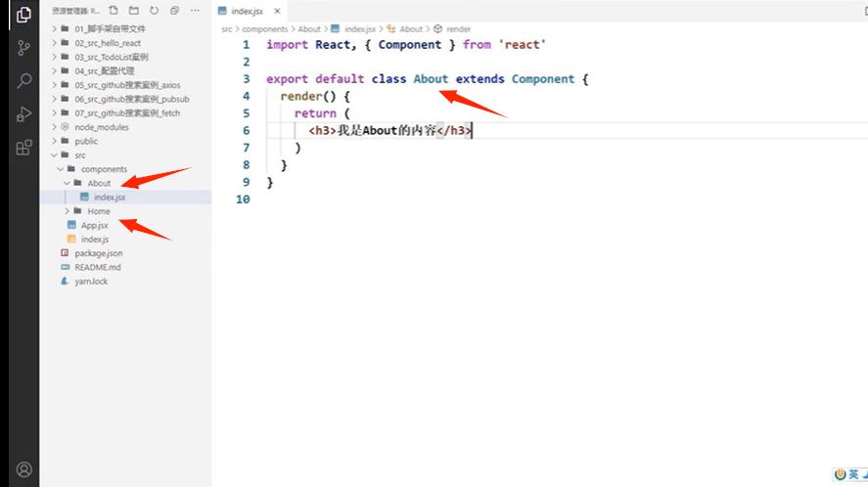Close the index.jsx editor tab
Image resolution: width=868 pixels, height=487 pixels.
(277, 11)
